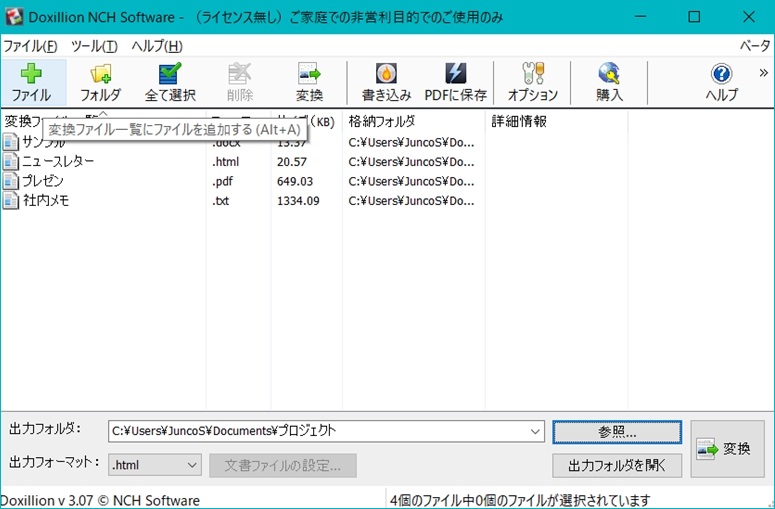Click the 649.03 size value

click(295, 181)
